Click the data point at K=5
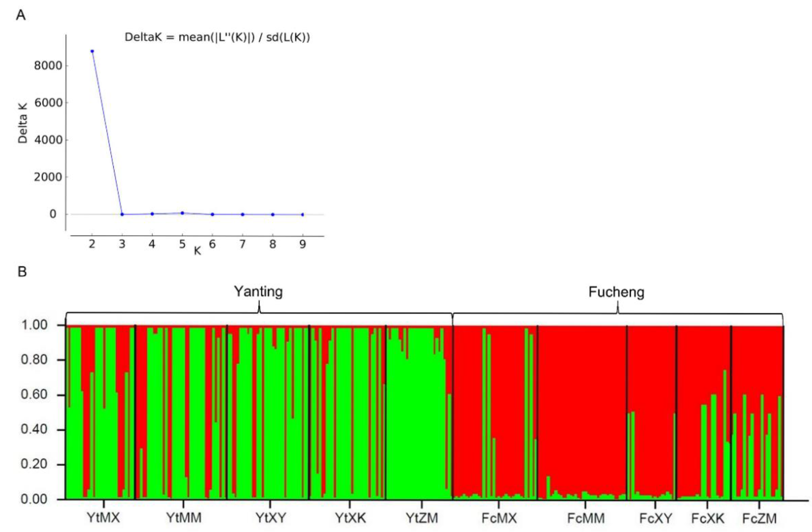Screen dimensions: 812x532 (183, 213)
